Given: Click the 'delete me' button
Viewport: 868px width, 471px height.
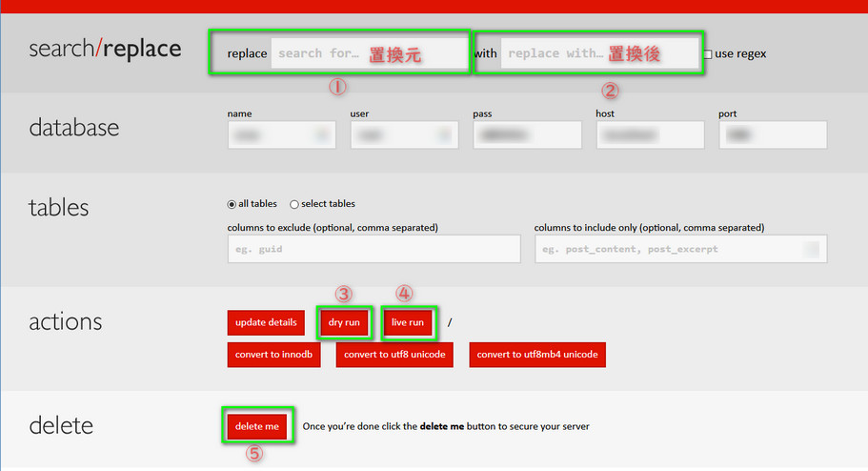Looking at the screenshot, I should pyautogui.click(x=257, y=426).
